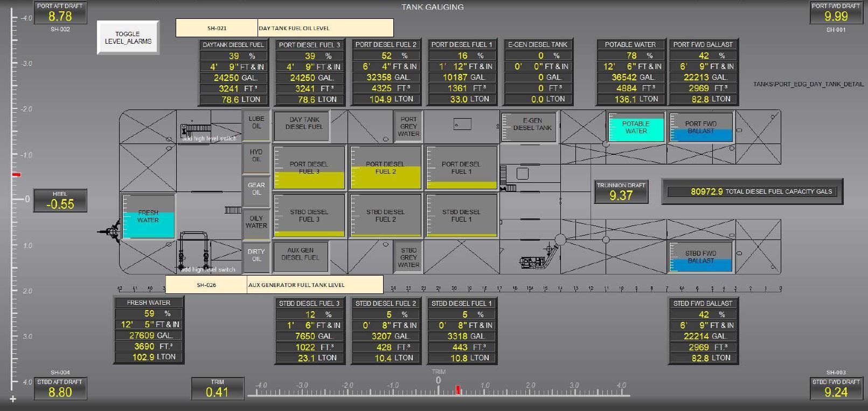868x411 pixels.
Task: Click the lower "add high level switch" label
Action: coord(208,270)
